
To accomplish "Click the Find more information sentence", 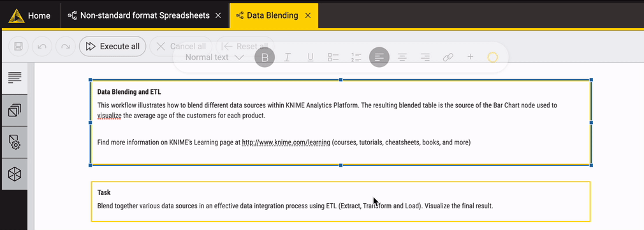I will [x=284, y=142].
